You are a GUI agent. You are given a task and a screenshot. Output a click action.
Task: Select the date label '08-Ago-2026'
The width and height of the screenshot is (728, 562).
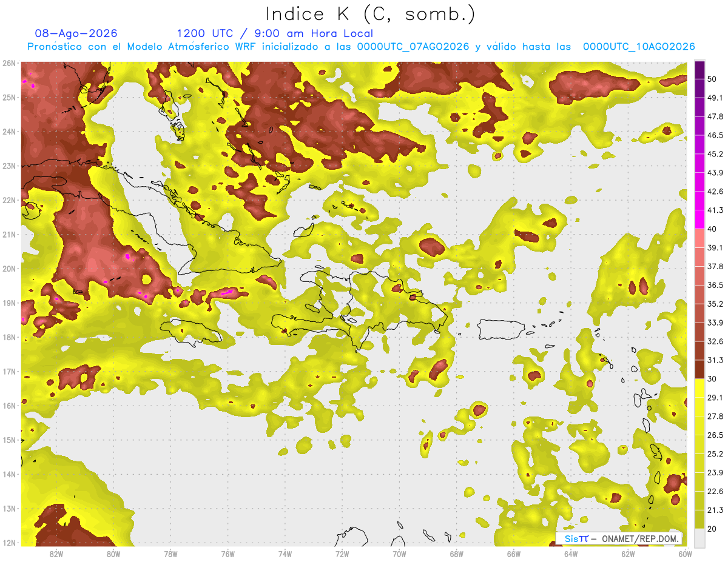pyautogui.click(x=76, y=33)
